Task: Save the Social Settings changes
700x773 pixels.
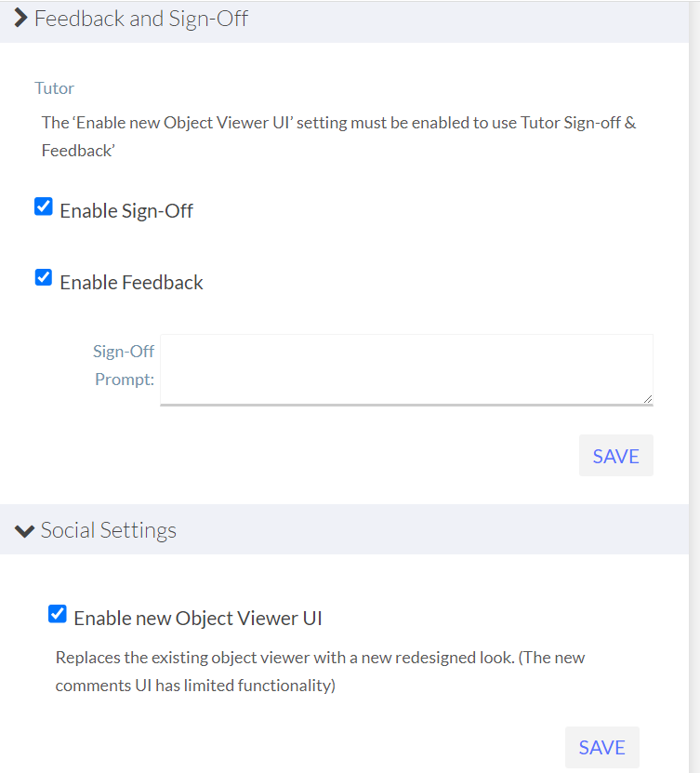Action: click(601, 747)
